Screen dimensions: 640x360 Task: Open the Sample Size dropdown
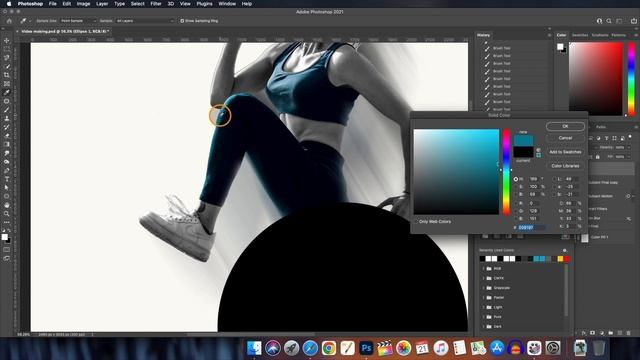coord(78,21)
